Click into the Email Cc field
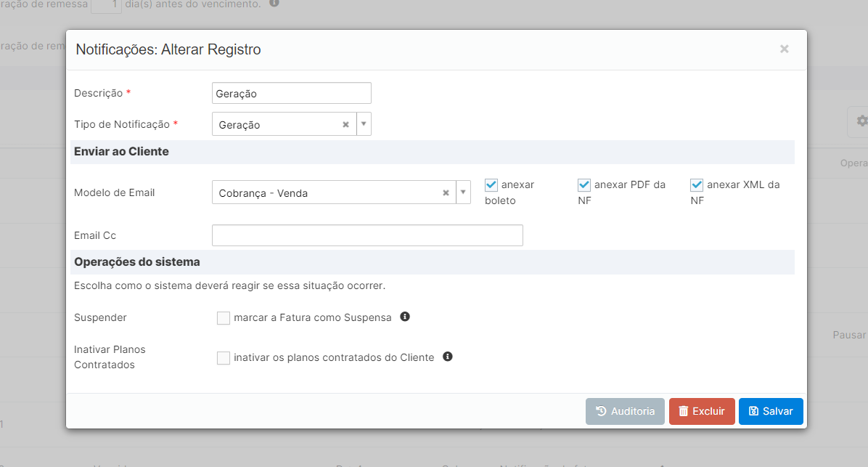This screenshot has width=868, height=467. point(367,235)
